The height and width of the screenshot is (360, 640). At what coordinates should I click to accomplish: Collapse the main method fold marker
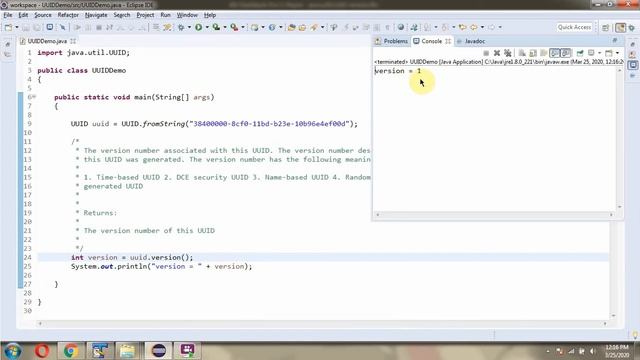[x=34, y=97]
